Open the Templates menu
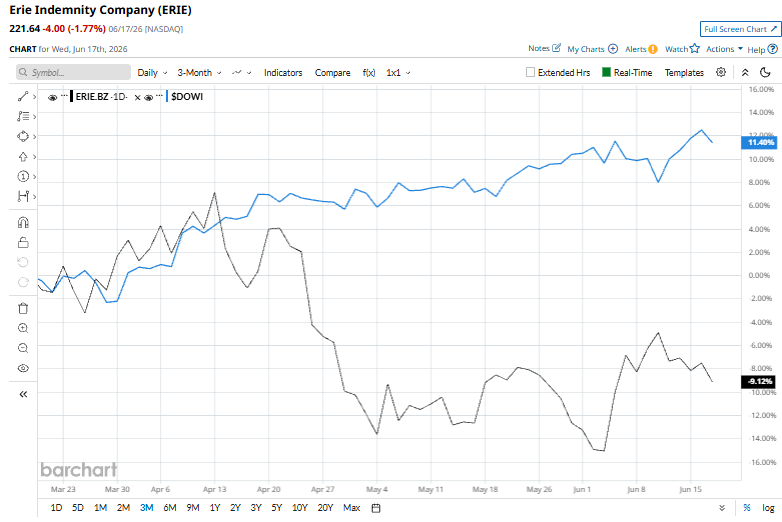 click(684, 73)
